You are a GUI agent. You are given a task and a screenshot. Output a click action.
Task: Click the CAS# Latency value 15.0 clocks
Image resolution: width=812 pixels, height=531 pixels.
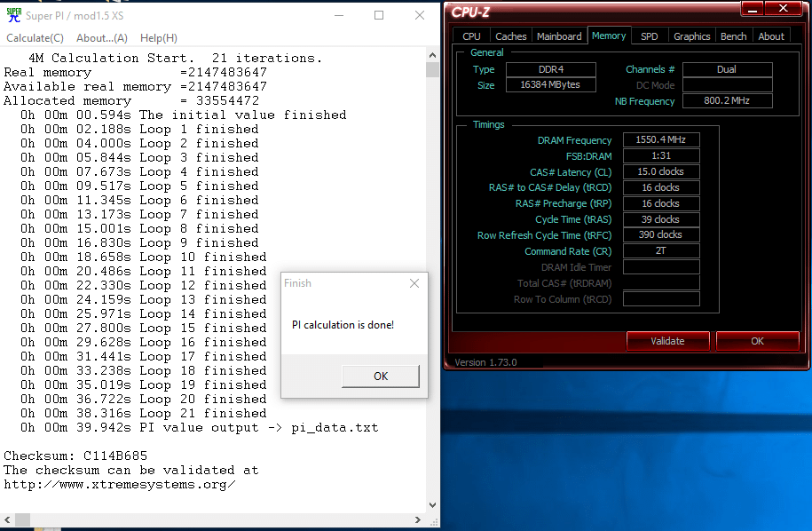pos(661,171)
